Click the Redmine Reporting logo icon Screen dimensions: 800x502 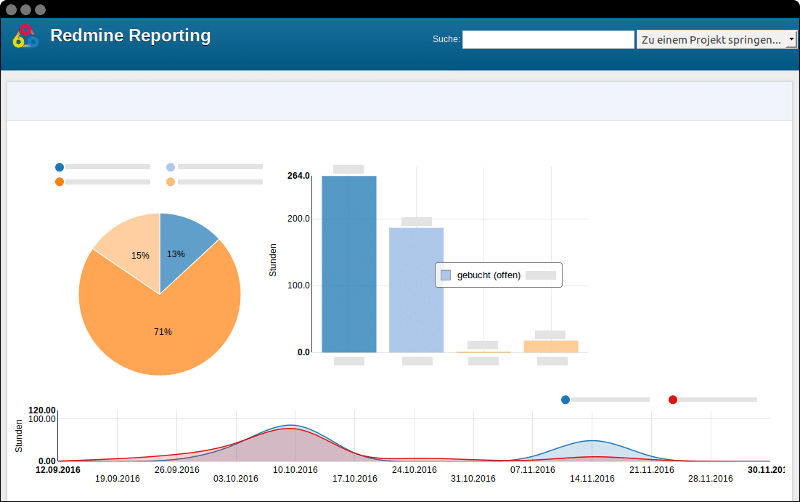[26, 36]
